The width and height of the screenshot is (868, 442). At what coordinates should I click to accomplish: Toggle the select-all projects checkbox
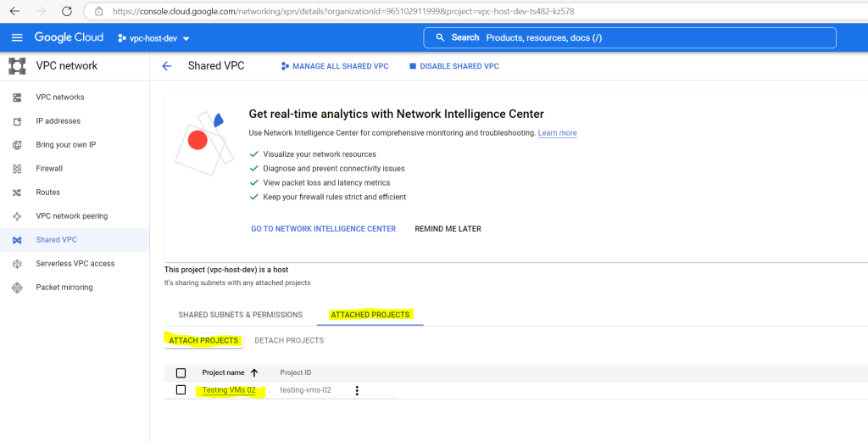181,372
